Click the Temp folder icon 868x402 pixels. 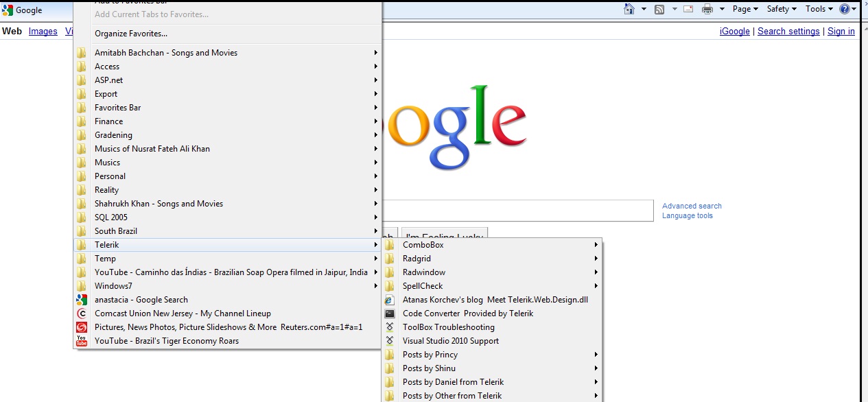82,259
